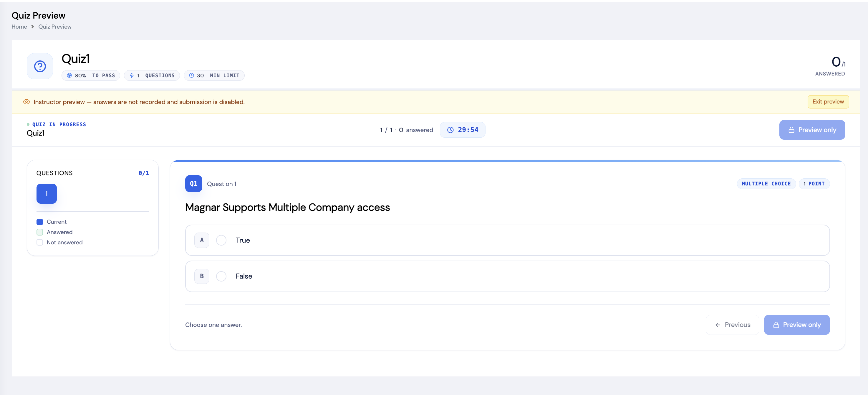The height and width of the screenshot is (395, 868).
Task: Click the option A letter badge
Action: (201, 240)
